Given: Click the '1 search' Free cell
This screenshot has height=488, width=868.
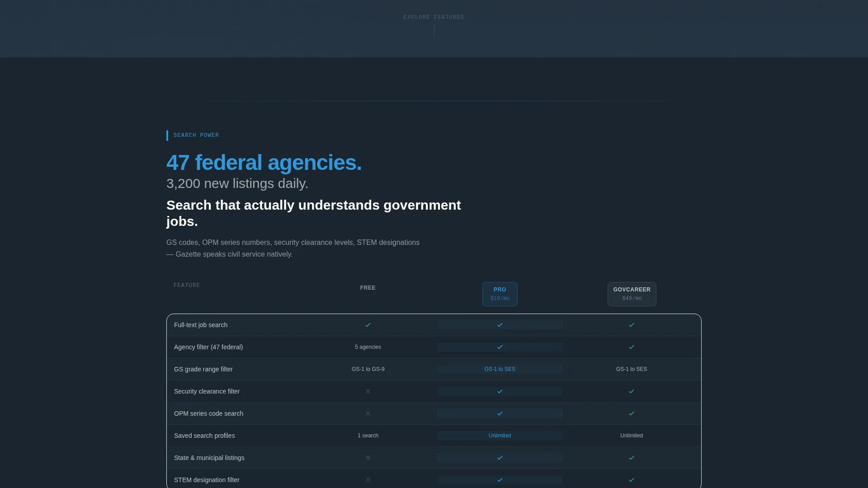Looking at the screenshot, I should coord(368,436).
